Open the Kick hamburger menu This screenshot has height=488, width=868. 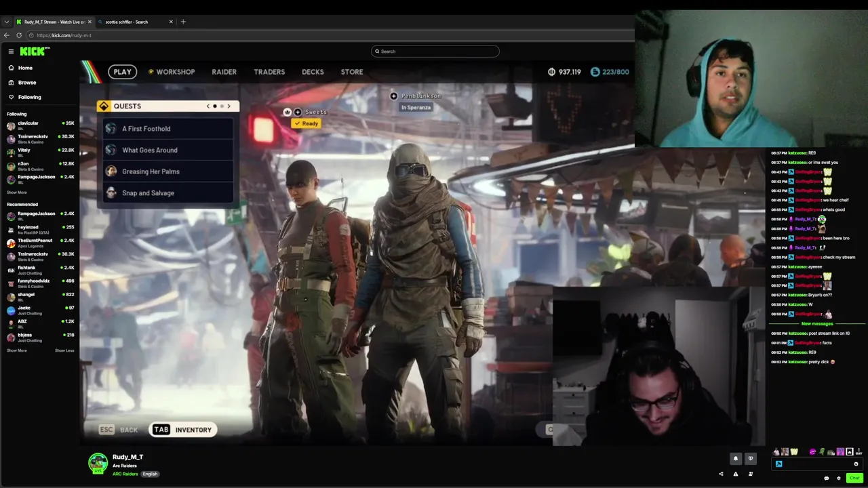tap(11, 52)
